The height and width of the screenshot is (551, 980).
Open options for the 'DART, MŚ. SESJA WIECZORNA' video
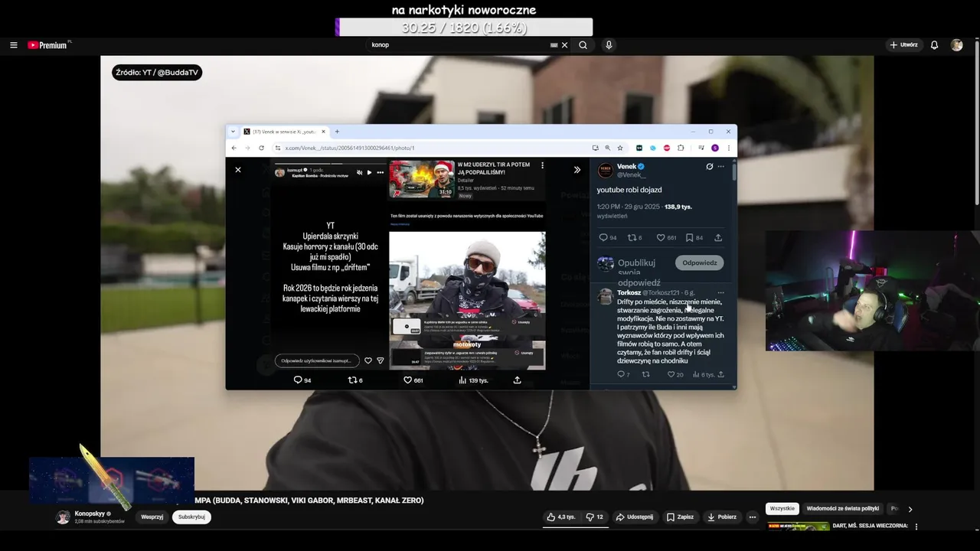(916, 527)
